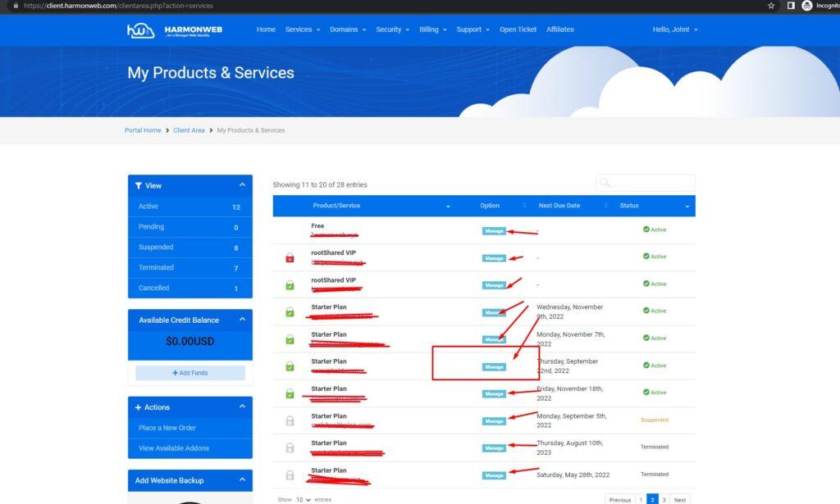840x504 pixels.
Task: Open the Billing menu
Action: point(432,30)
